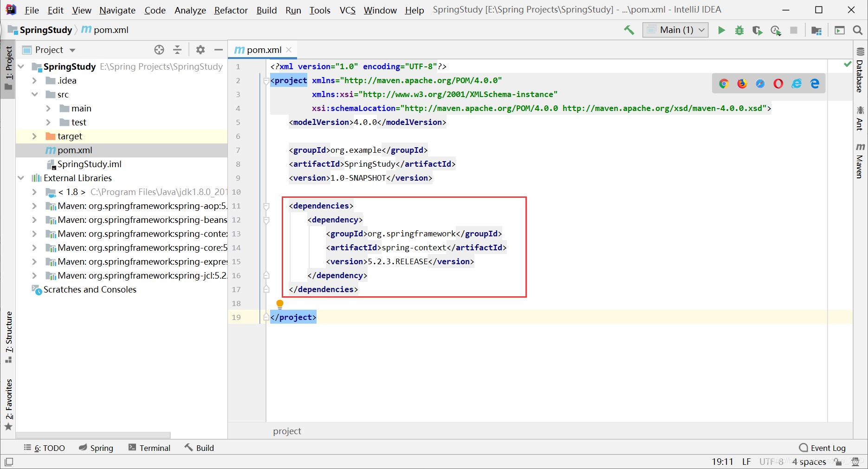Viewport: 868px width, 469px height.
Task: Open Search Everywhere magnifier icon
Action: pyautogui.click(x=857, y=30)
